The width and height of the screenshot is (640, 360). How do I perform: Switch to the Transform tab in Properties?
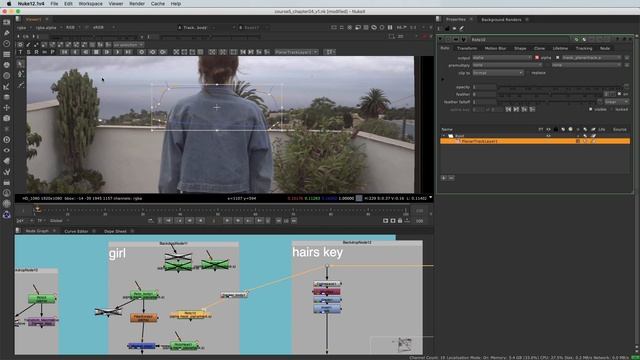click(x=467, y=48)
